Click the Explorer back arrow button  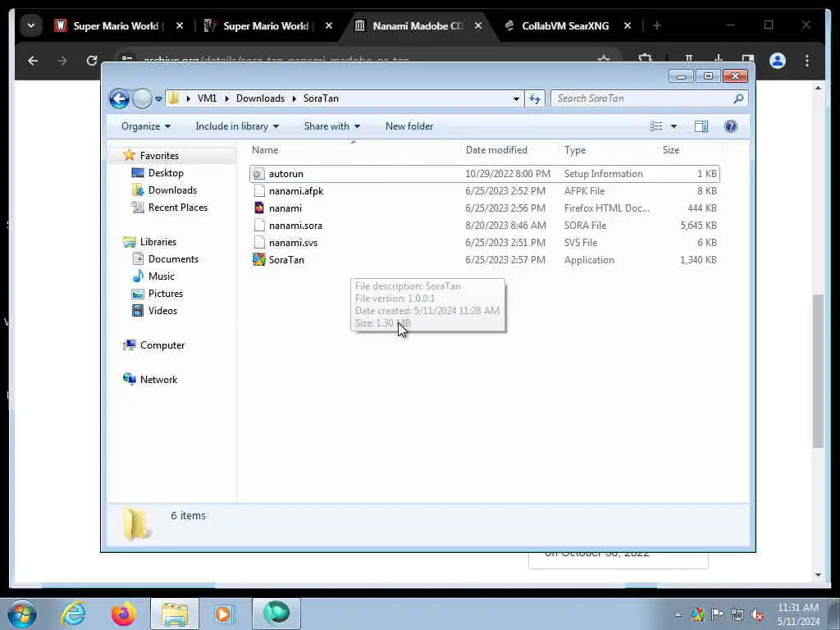119,98
